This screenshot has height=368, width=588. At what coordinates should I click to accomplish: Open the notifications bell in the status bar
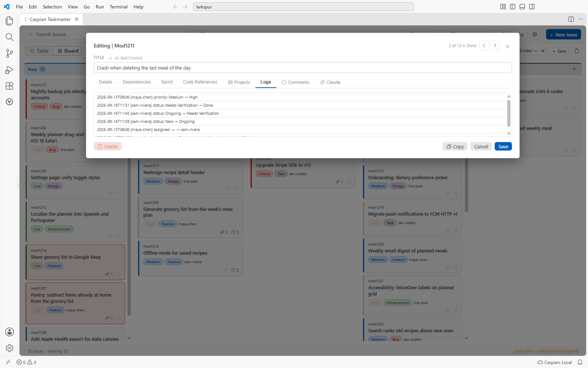580,362
